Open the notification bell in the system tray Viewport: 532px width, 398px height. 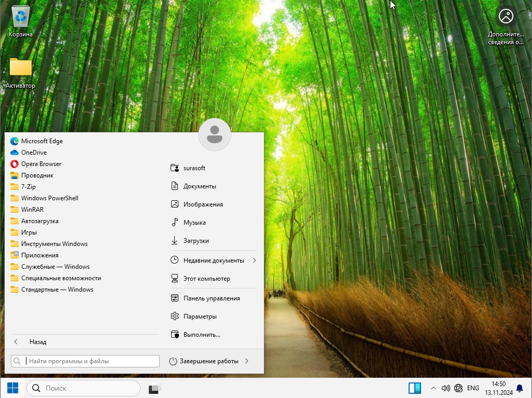pyautogui.click(x=520, y=388)
